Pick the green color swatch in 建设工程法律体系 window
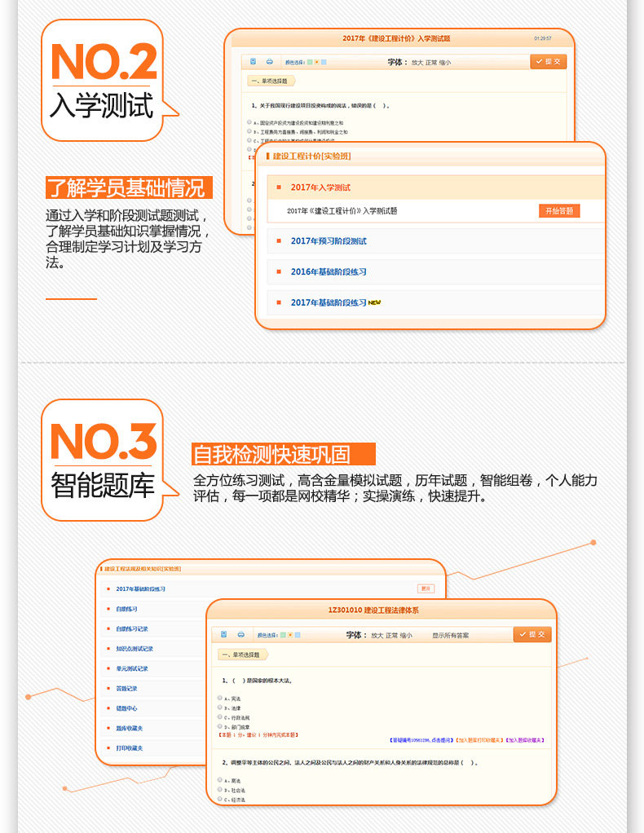 tap(283, 635)
